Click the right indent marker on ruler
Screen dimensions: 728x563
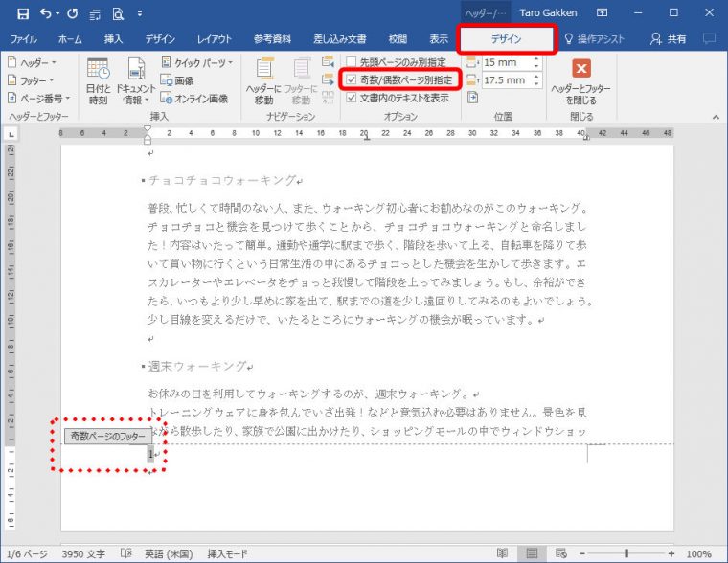[x=586, y=137]
